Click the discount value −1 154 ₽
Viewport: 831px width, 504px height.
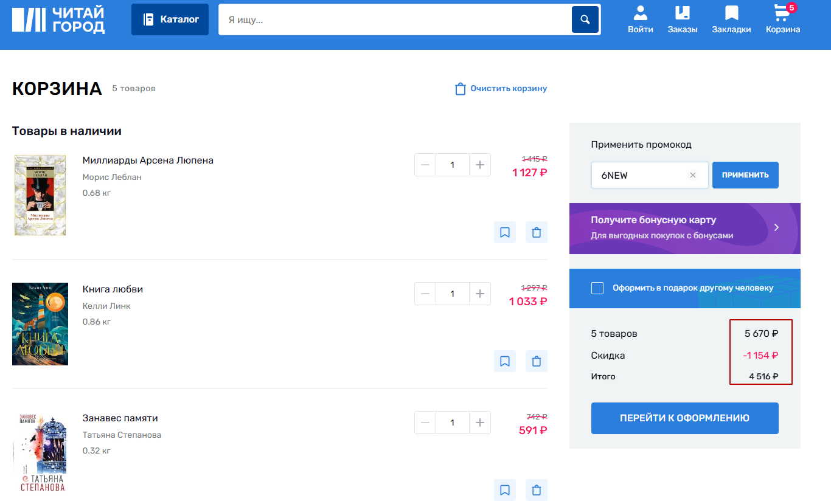(760, 356)
